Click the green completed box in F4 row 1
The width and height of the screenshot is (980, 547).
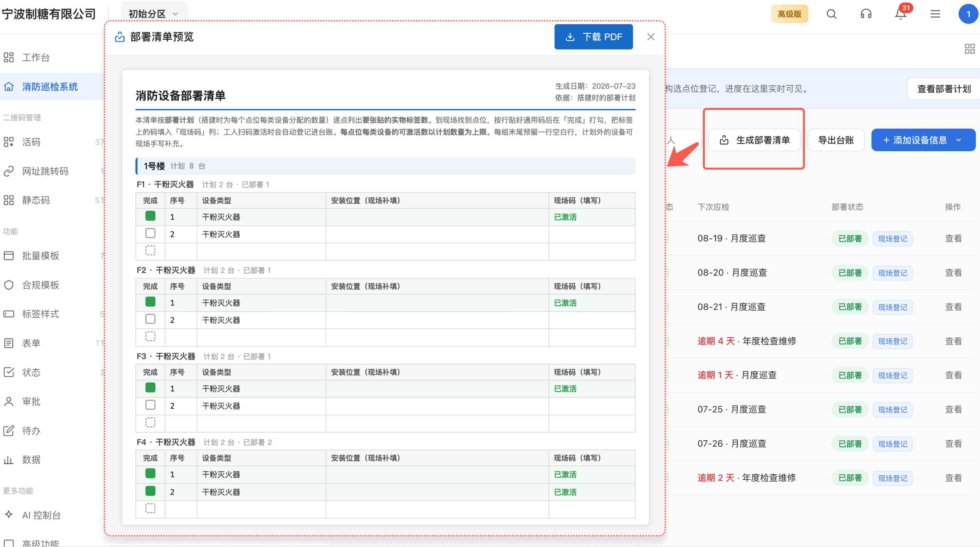(150, 473)
